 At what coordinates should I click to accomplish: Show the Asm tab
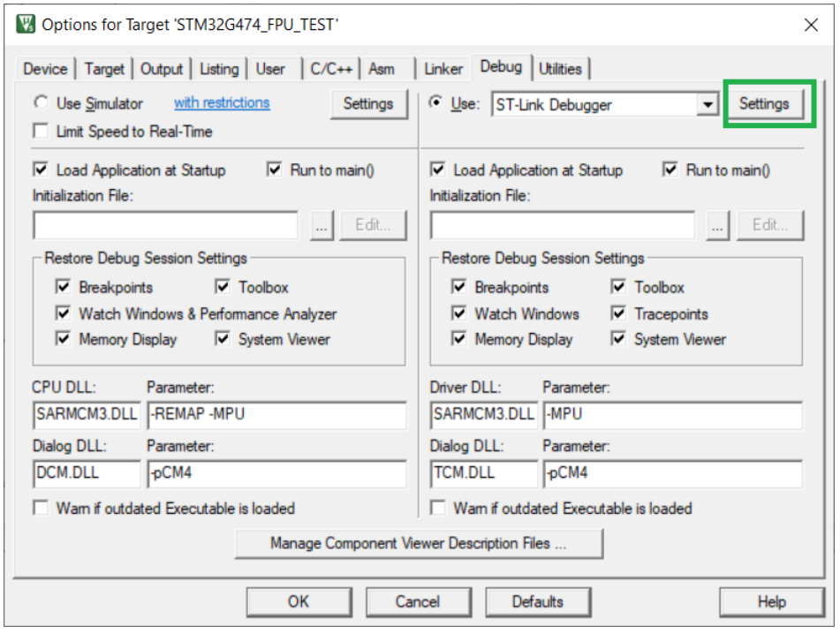[382, 69]
